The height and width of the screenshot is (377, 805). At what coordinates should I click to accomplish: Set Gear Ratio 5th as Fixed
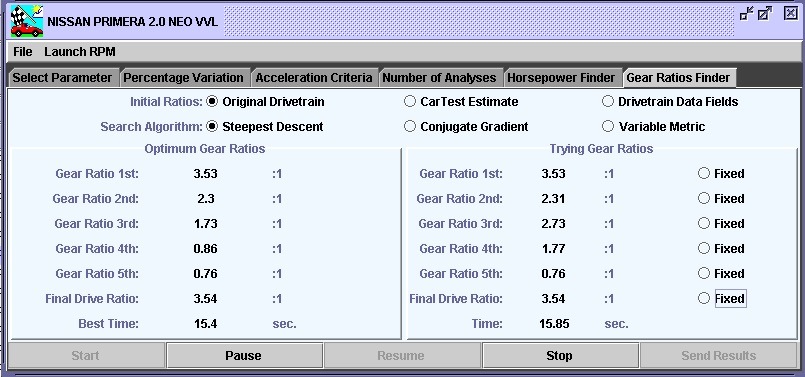721,273
